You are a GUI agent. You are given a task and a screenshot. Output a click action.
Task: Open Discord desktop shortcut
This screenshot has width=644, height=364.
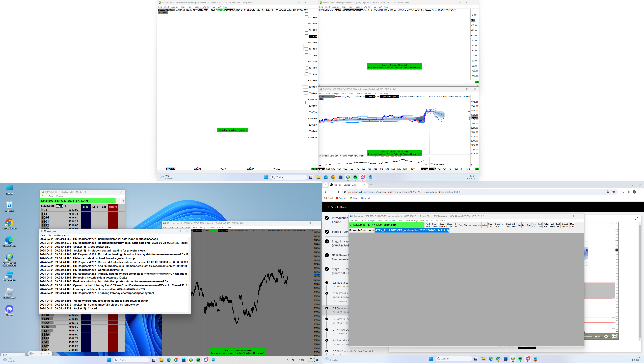[x=9, y=310]
